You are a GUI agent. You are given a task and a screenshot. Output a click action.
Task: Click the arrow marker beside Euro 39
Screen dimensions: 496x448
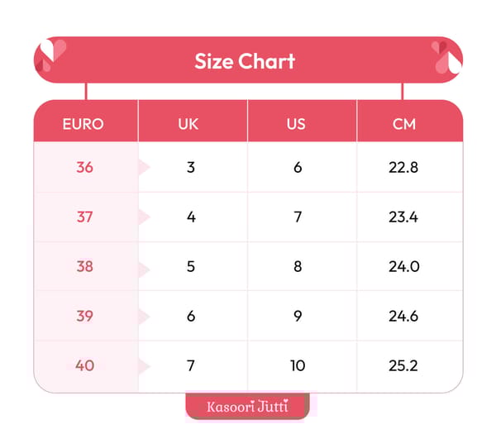(144, 317)
